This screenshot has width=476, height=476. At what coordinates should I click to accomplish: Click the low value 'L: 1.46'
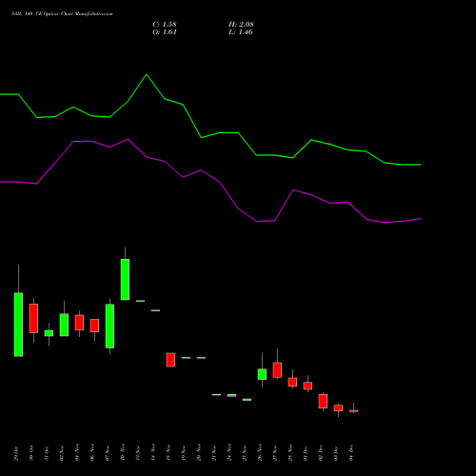point(241,32)
